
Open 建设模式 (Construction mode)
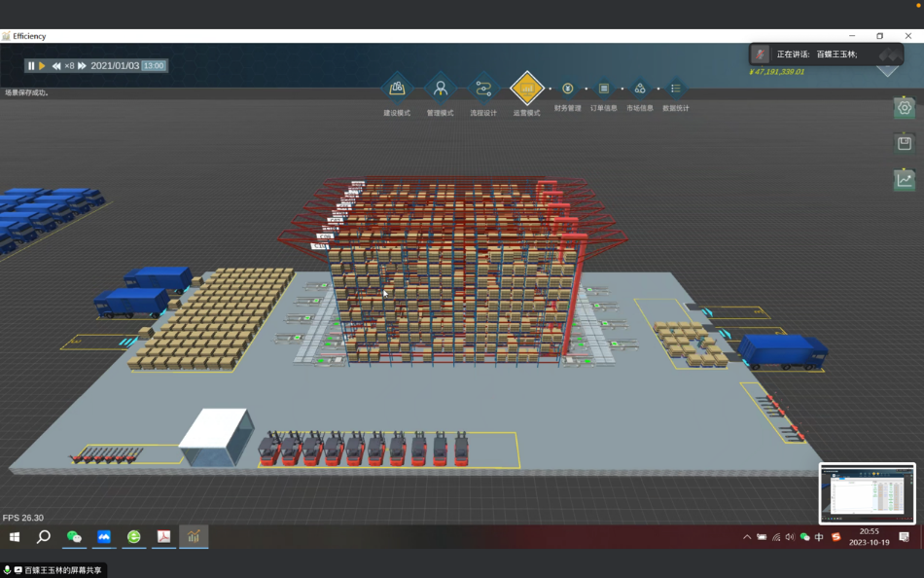tap(397, 89)
